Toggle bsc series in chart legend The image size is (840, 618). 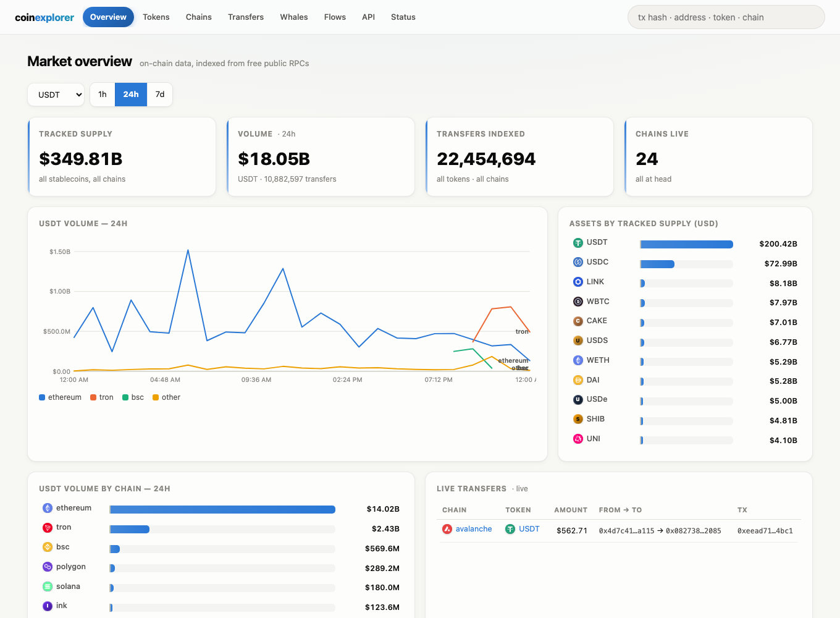click(133, 397)
